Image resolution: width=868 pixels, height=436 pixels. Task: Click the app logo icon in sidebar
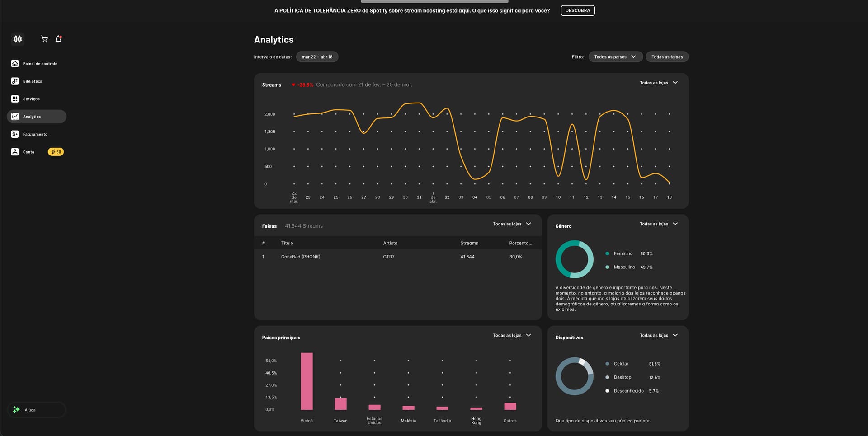18,39
